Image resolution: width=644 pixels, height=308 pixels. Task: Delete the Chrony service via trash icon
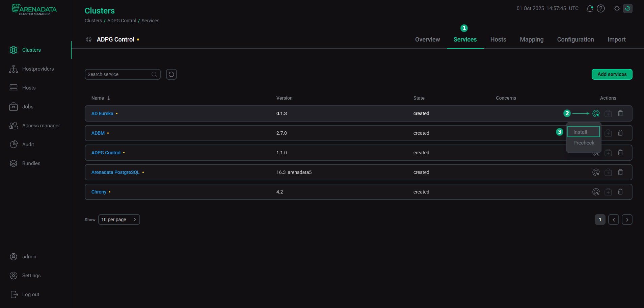(x=620, y=192)
